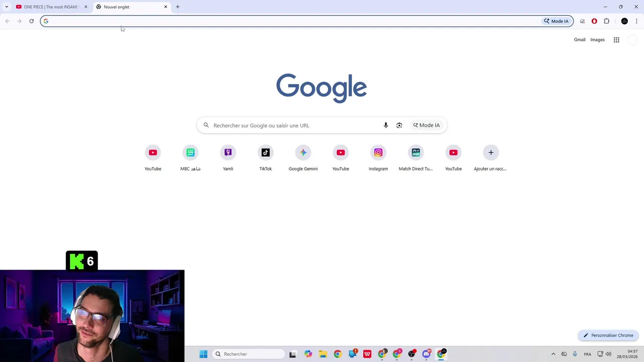644x362 pixels.
Task: Click the Windows taskbar Rechercher box
Action: [x=249, y=354]
